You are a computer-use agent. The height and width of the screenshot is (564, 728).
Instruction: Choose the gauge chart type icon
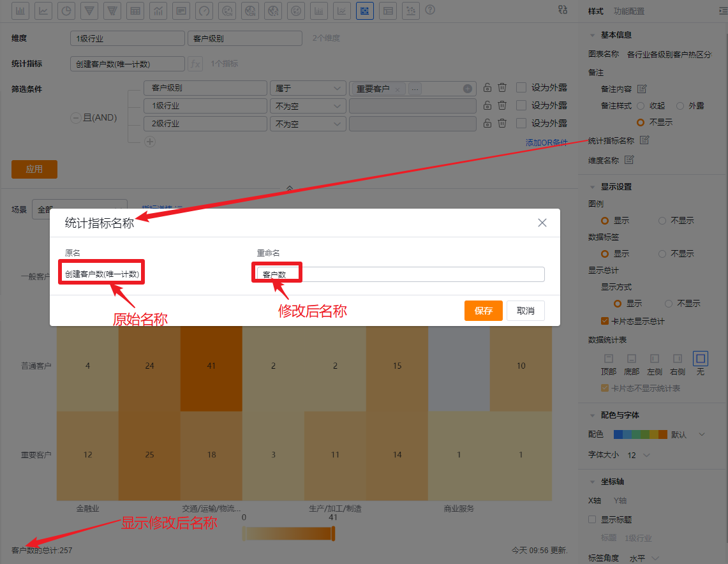tap(204, 10)
